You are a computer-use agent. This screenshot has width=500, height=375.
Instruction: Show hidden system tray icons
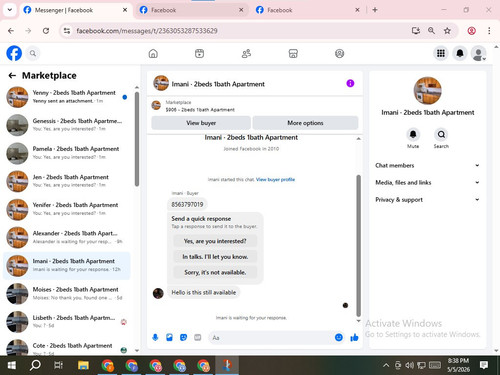[x=386, y=366]
